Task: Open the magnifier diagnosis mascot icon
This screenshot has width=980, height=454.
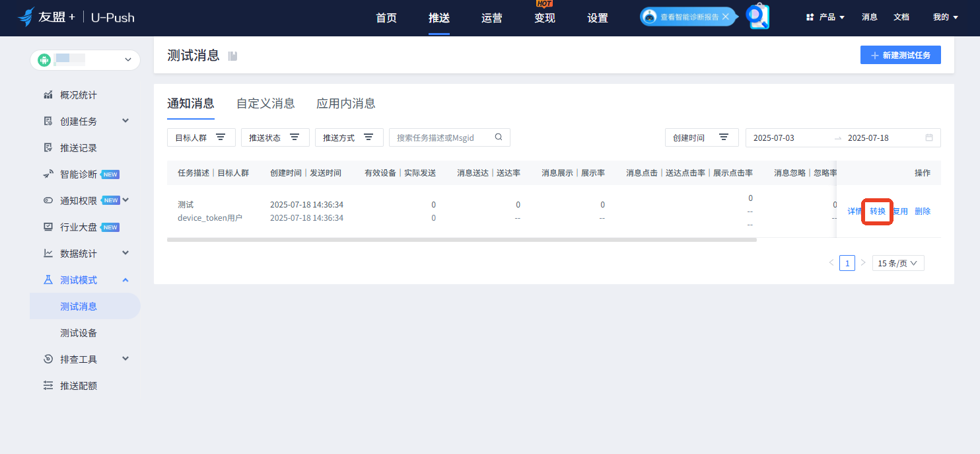Action: click(757, 17)
